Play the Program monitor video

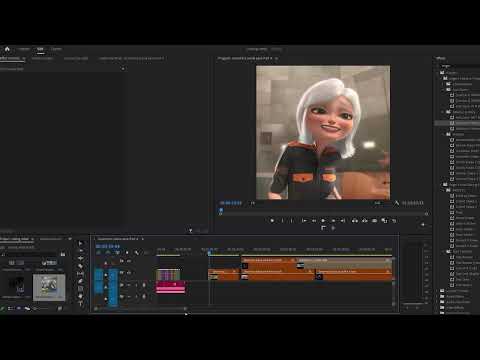coord(323,221)
